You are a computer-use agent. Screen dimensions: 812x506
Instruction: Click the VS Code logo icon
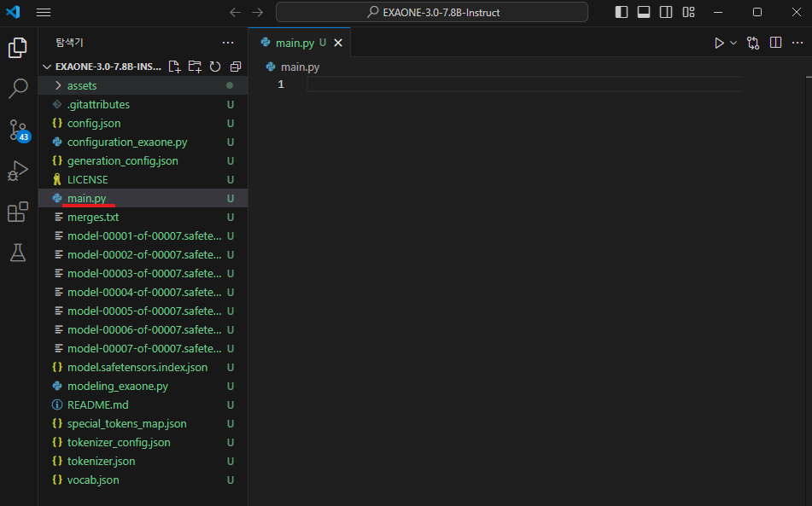(13, 12)
